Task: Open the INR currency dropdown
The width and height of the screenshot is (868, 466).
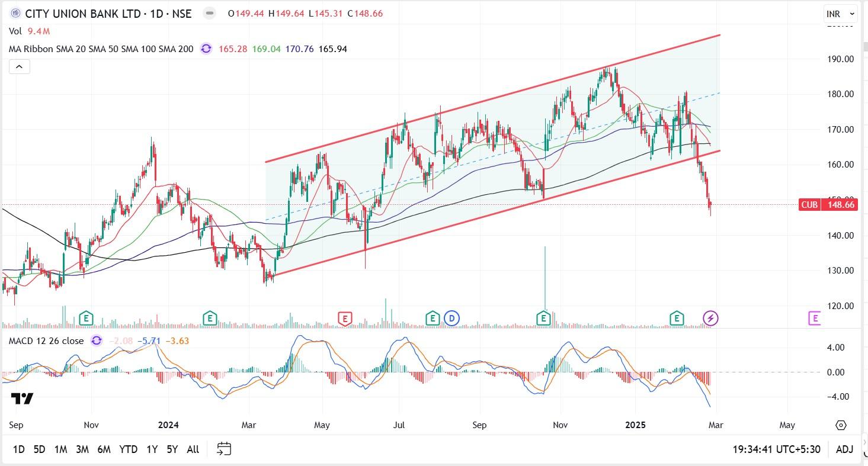Action: pos(841,14)
